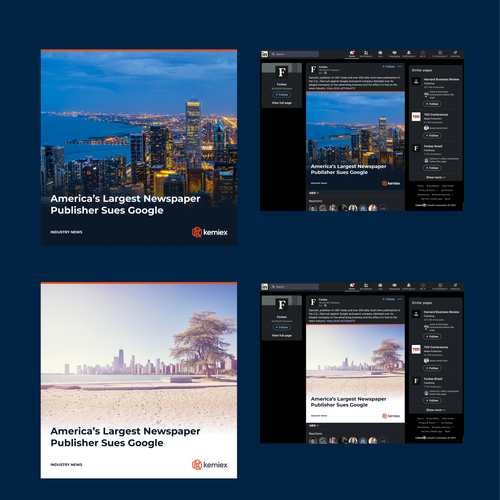Follow Forbes from sidebar card, beach-post LinkedIn window
The height and width of the screenshot is (500, 500).
tap(282, 327)
